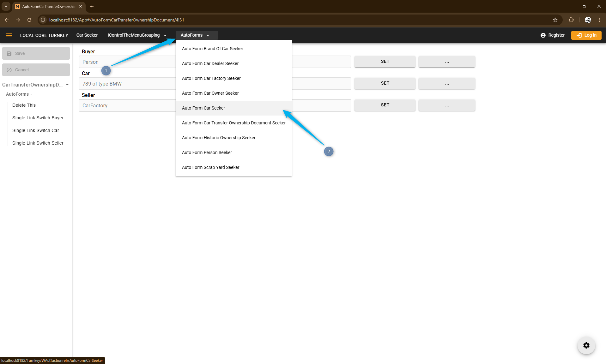View site information icon in address bar
Image resolution: width=606 pixels, height=364 pixels.
43,20
